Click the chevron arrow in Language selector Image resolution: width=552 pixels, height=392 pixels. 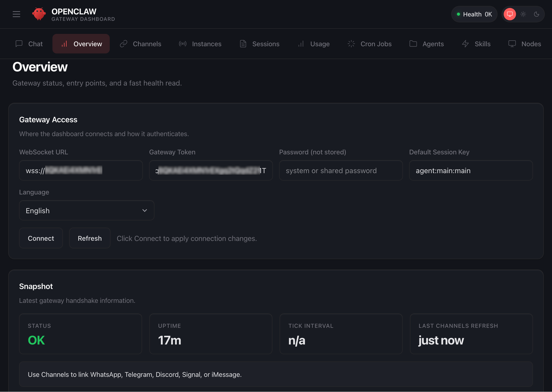coord(145,211)
